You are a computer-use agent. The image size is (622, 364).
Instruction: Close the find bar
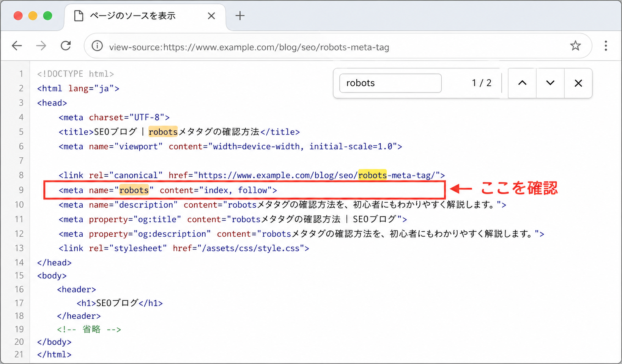[578, 83]
